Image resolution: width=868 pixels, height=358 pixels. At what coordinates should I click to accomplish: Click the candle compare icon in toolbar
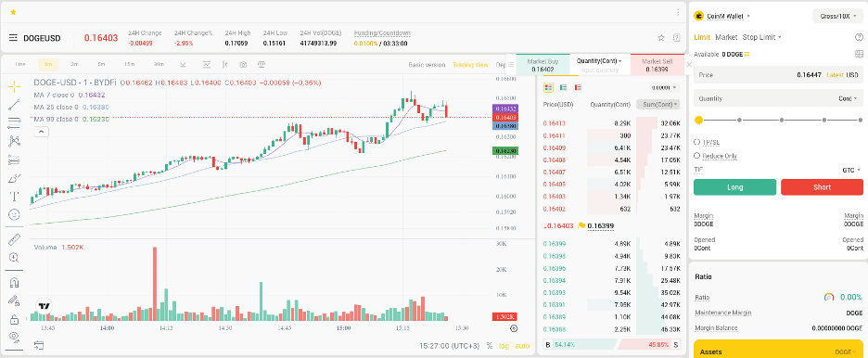(x=224, y=65)
